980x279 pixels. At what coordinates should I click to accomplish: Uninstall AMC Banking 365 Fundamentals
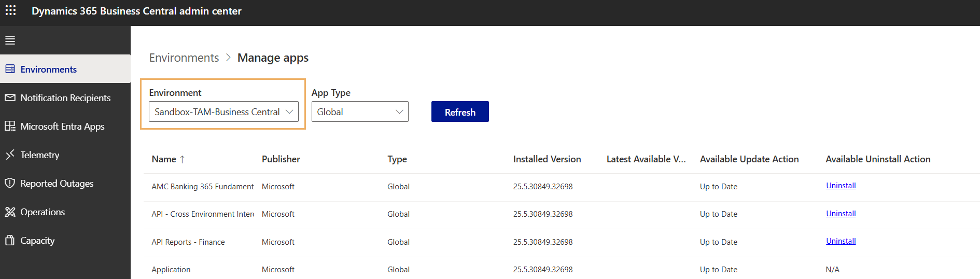(x=841, y=186)
